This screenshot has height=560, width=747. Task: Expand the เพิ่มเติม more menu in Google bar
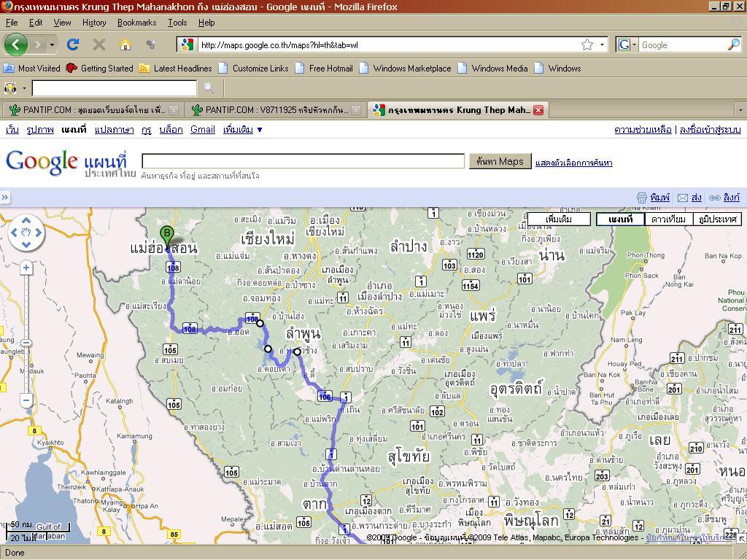242,130
